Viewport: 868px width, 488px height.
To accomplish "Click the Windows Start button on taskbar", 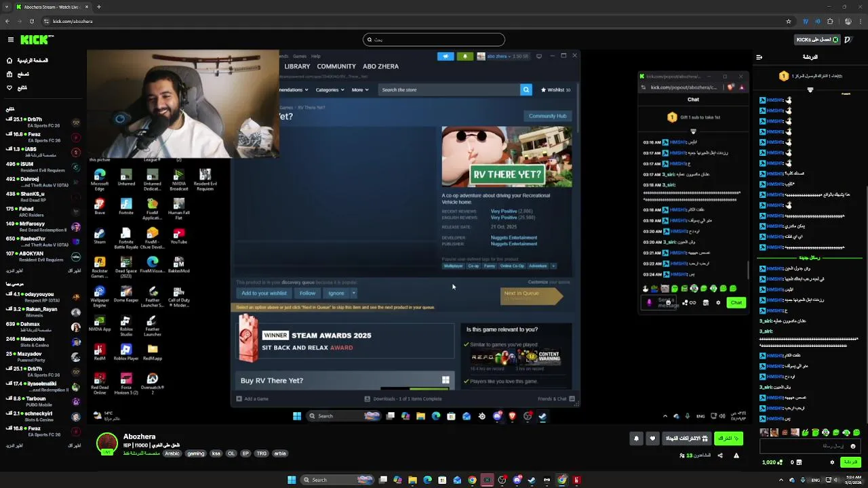I will click(x=292, y=480).
